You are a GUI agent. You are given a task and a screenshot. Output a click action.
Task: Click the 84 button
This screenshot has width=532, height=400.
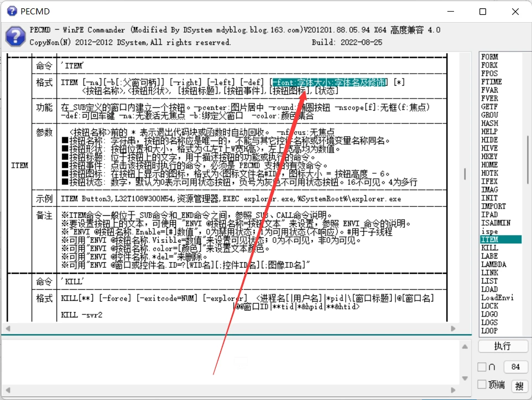click(515, 367)
